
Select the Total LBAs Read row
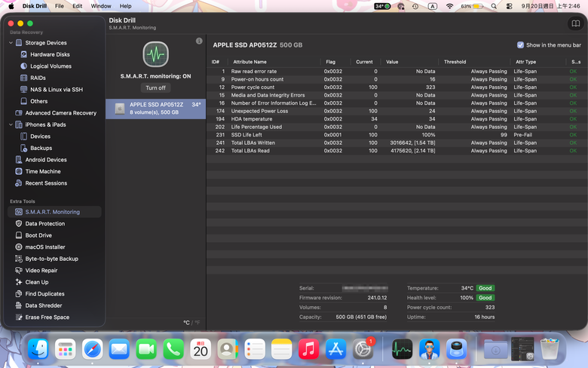397,151
